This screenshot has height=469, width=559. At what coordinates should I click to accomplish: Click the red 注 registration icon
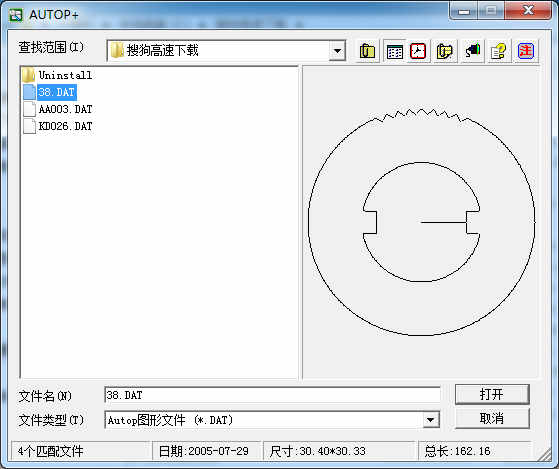(525, 51)
